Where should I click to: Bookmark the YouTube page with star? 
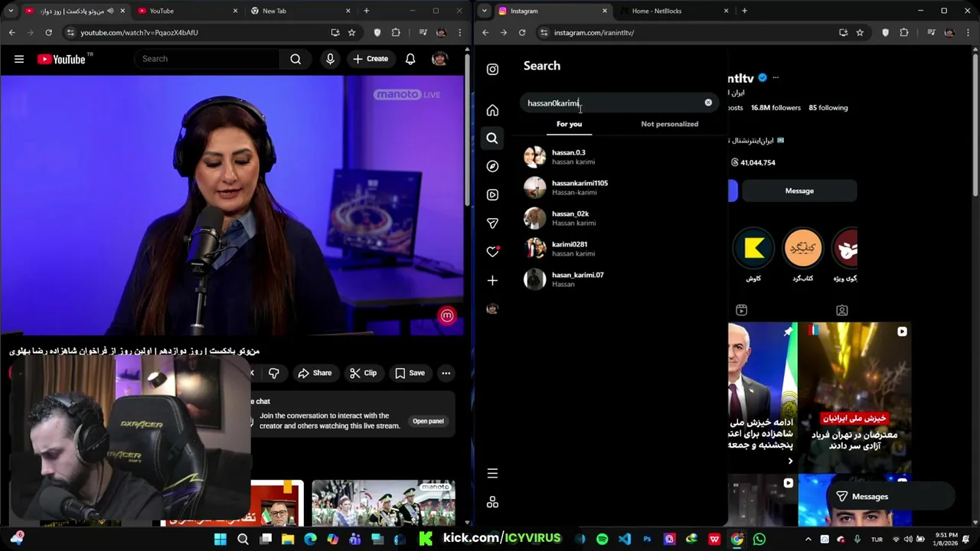351,33
